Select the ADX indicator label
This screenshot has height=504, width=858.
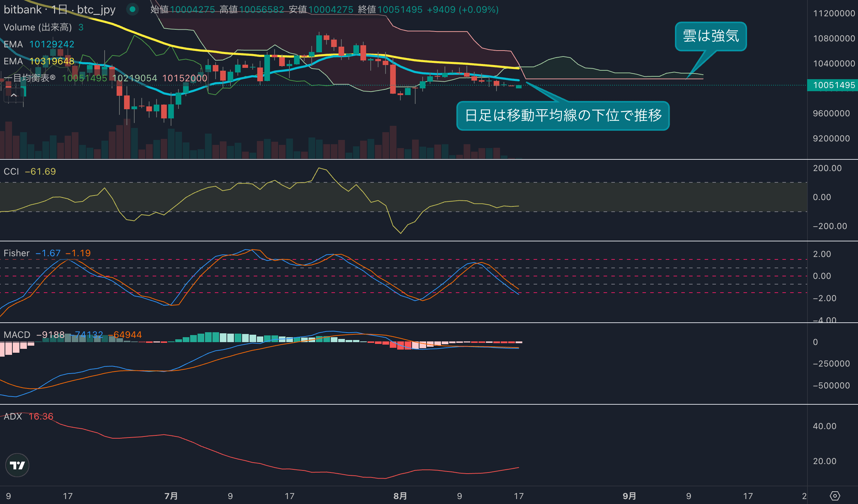coord(13,416)
